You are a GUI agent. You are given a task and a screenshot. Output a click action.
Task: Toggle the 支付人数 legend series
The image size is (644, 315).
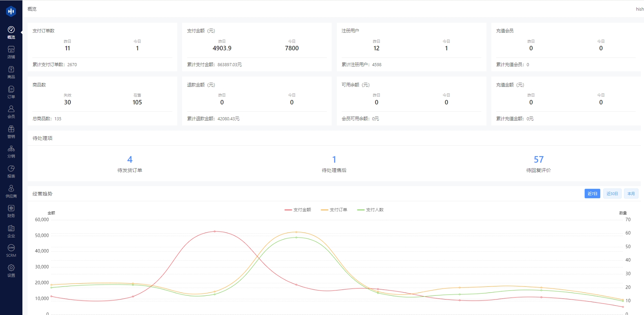tap(370, 210)
